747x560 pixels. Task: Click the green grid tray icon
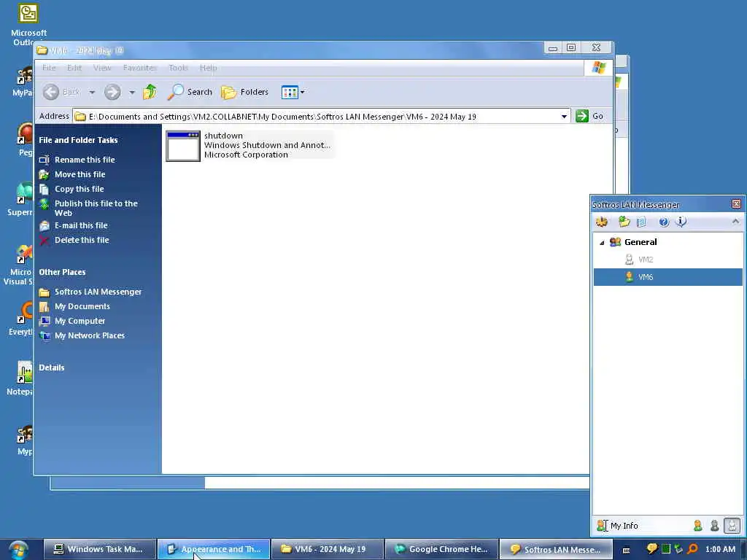pyautogui.click(x=665, y=549)
